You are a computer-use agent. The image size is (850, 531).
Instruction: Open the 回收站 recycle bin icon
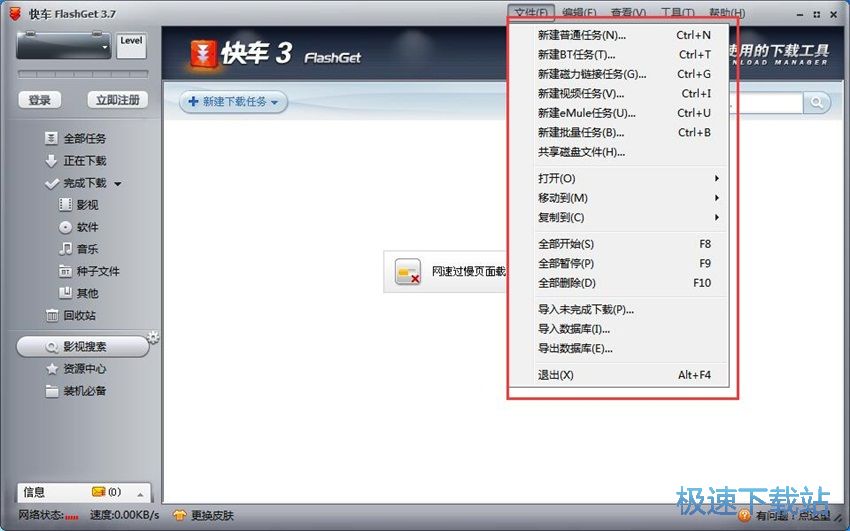(x=52, y=315)
